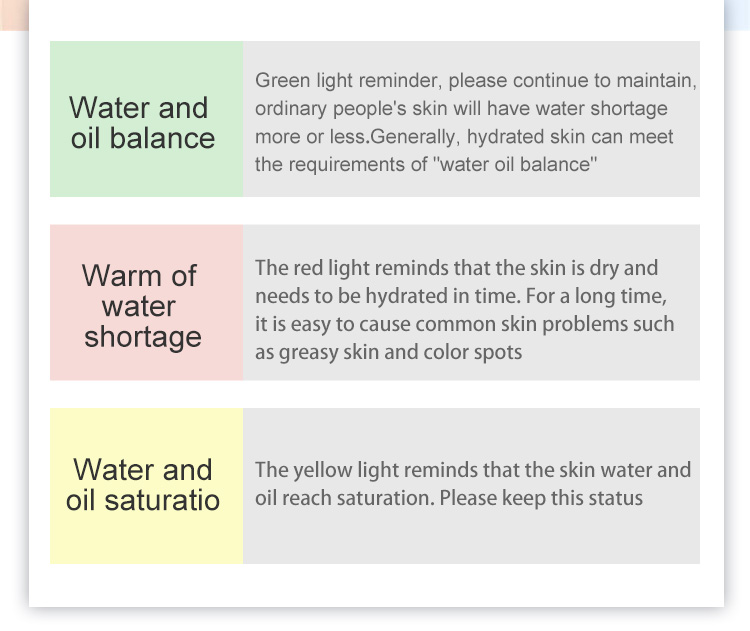Click the "Water and oil saturatio" heading text
The width and height of the screenshot is (750, 631).
143,484
